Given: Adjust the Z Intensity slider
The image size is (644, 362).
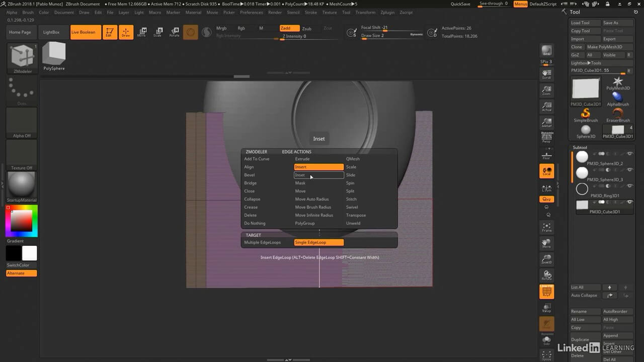Looking at the screenshot, I should [x=307, y=37].
